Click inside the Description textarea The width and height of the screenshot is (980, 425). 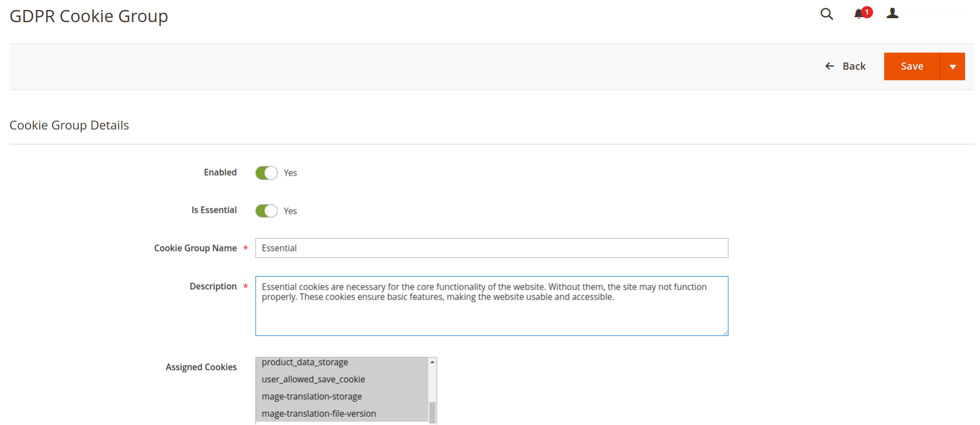pyautogui.click(x=491, y=316)
